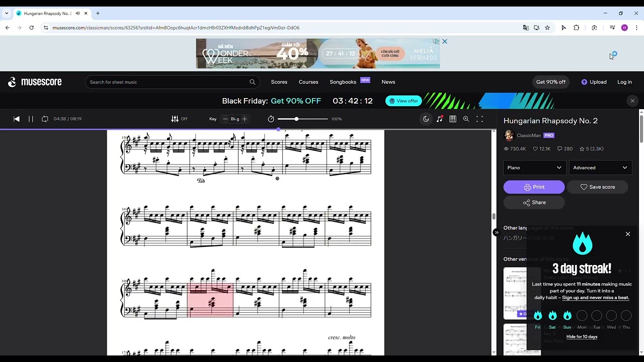Click the Get 90% off button
The image size is (644, 362).
551,82
